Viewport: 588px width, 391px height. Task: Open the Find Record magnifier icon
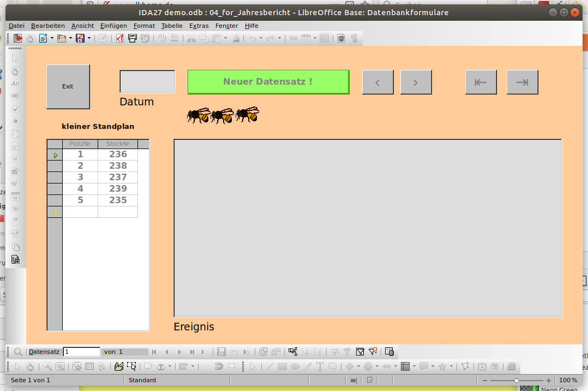pos(17,352)
